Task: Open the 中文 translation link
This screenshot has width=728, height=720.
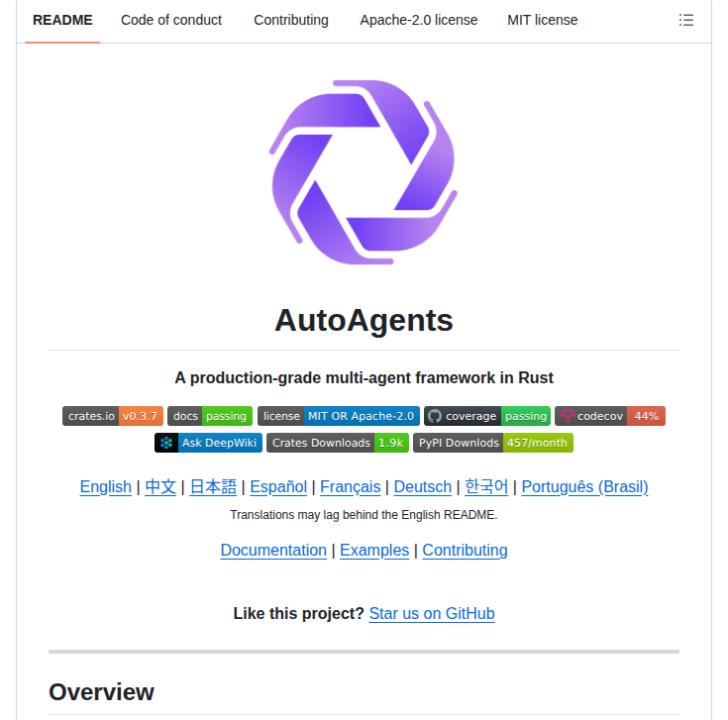Action: (160, 487)
